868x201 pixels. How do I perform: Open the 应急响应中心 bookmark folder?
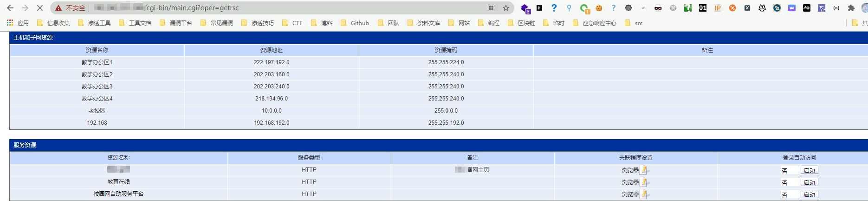(595, 23)
